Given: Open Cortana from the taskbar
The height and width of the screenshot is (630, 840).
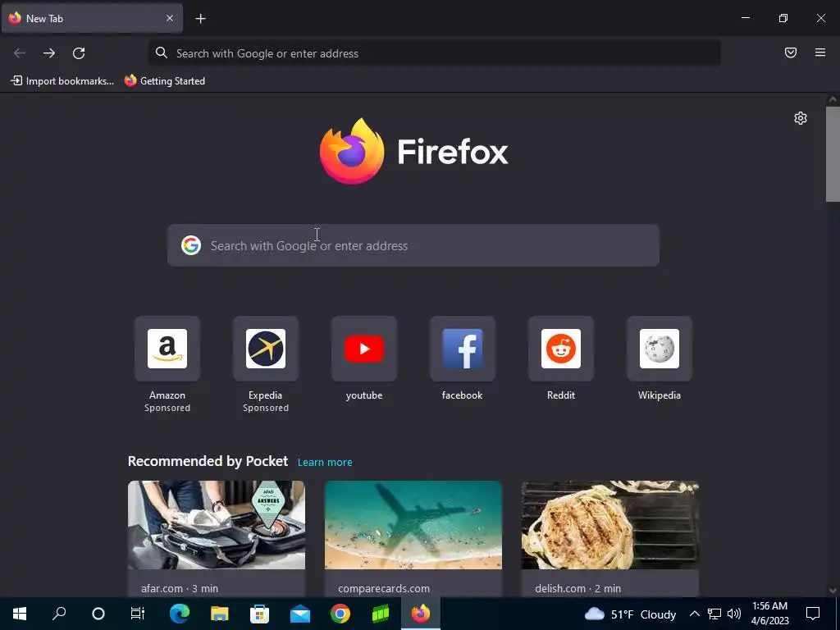Looking at the screenshot, I should pos(98,614).
